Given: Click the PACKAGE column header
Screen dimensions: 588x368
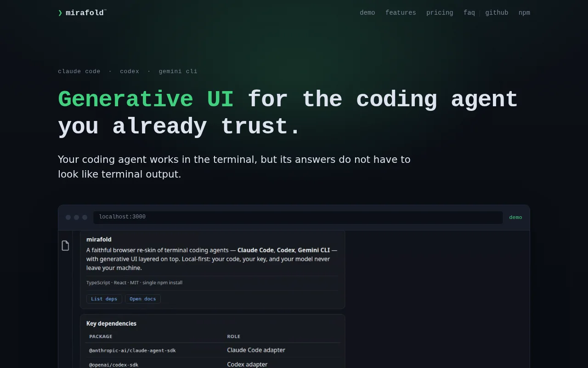Looking at the screenshot, I should 101,337.
